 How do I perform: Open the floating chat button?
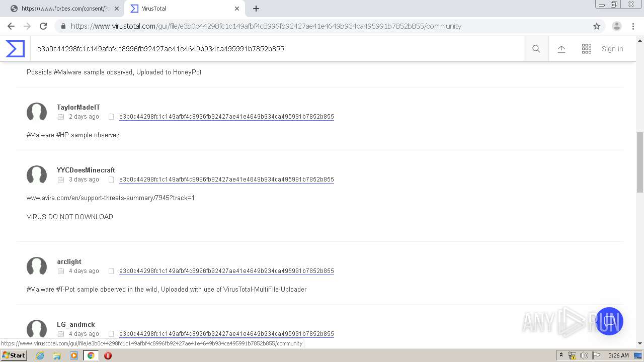[x=609, y=321]
